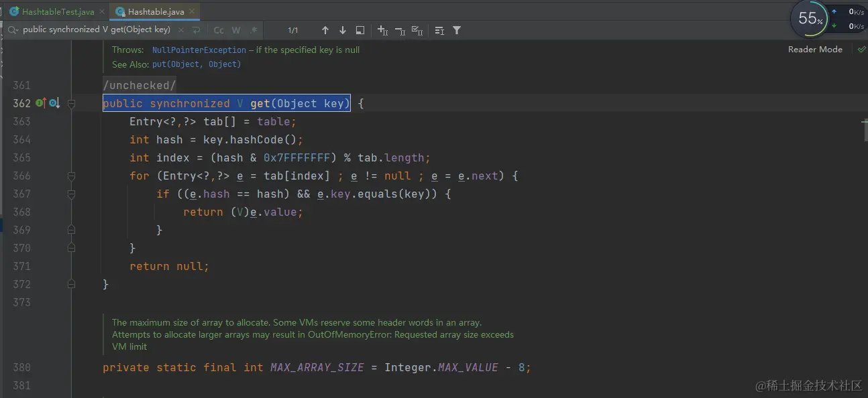Click 'Integer.MAX_VALUE' on line 380
The height and width of the screenshot is (398, 868).
point(441,367)
